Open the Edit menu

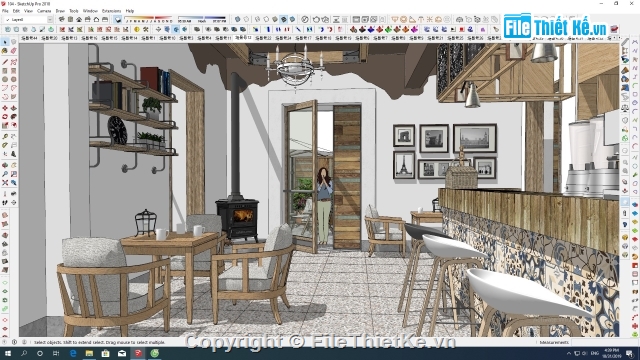pyautogui.click(x=16, y=11)
